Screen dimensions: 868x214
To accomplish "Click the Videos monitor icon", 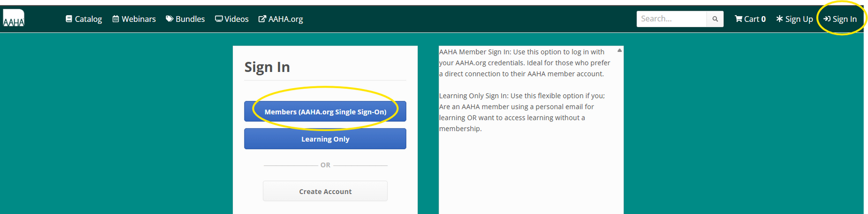I will pyautogui.click(x=219, y=19).
